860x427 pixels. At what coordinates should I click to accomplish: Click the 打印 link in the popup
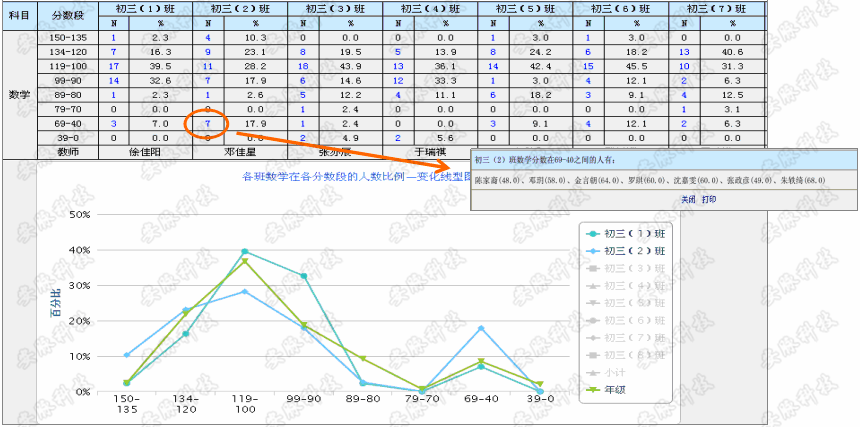[707, 199]
